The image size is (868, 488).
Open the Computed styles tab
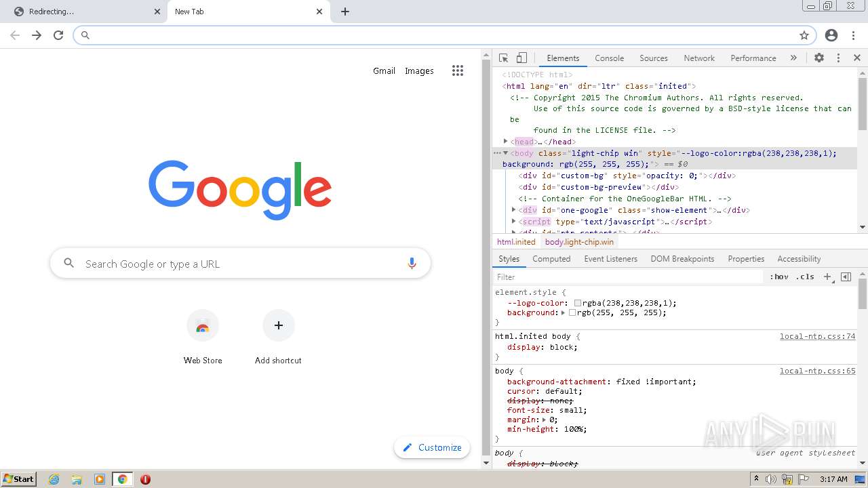point(551,259)
